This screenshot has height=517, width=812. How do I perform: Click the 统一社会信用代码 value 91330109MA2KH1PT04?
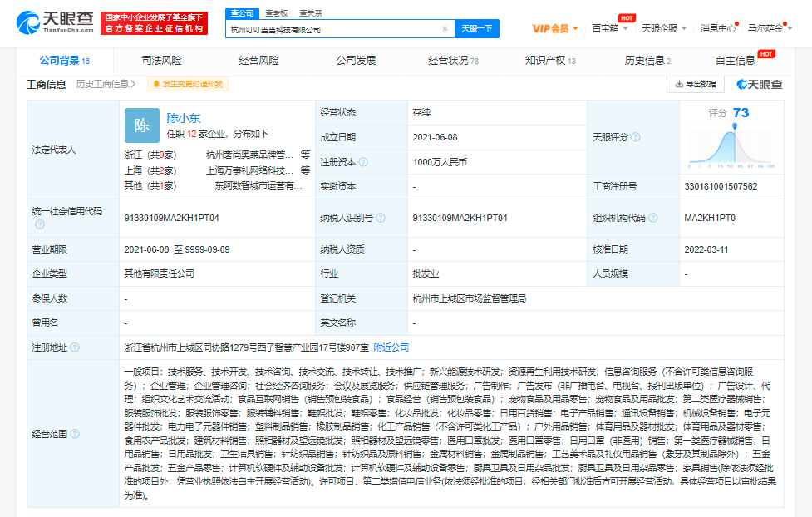click(x=171, y=218)
